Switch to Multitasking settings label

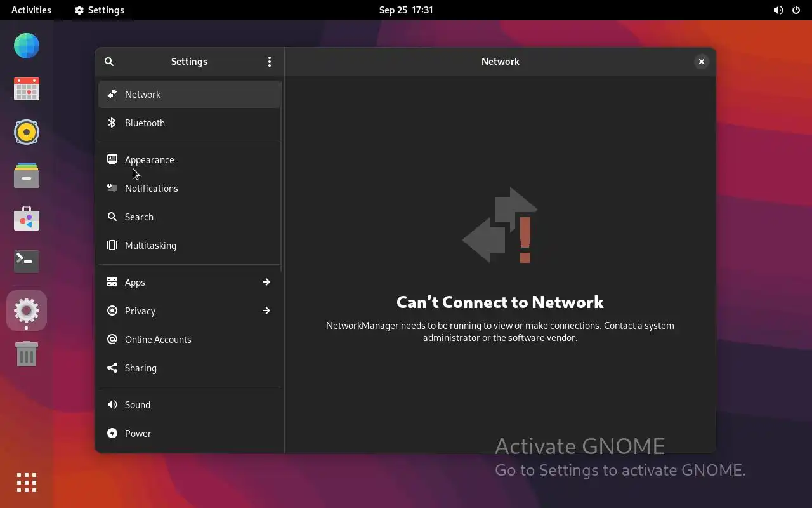click(x=151, y=245)
